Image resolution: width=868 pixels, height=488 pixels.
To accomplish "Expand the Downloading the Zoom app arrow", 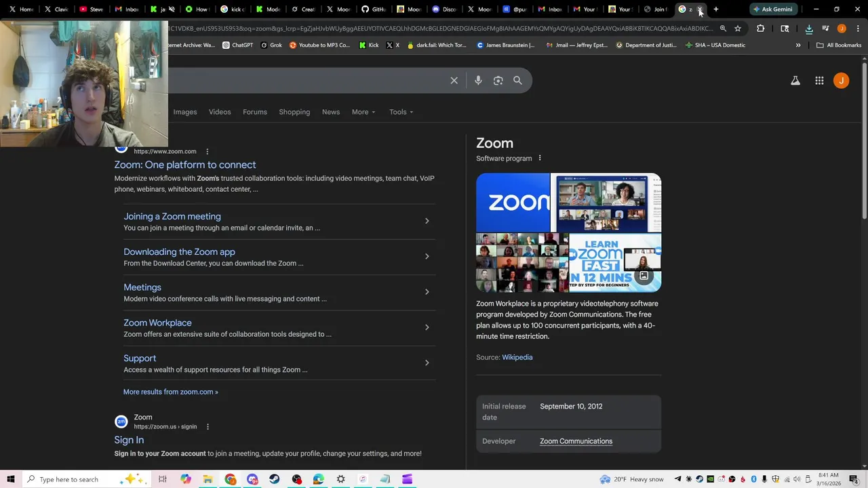I will click(x=427, y=256).
